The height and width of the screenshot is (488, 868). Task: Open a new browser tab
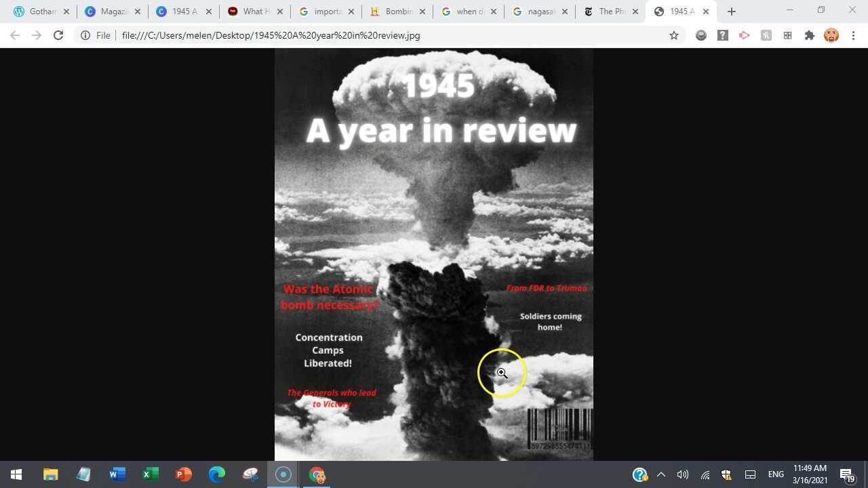(x=731, y=12)
